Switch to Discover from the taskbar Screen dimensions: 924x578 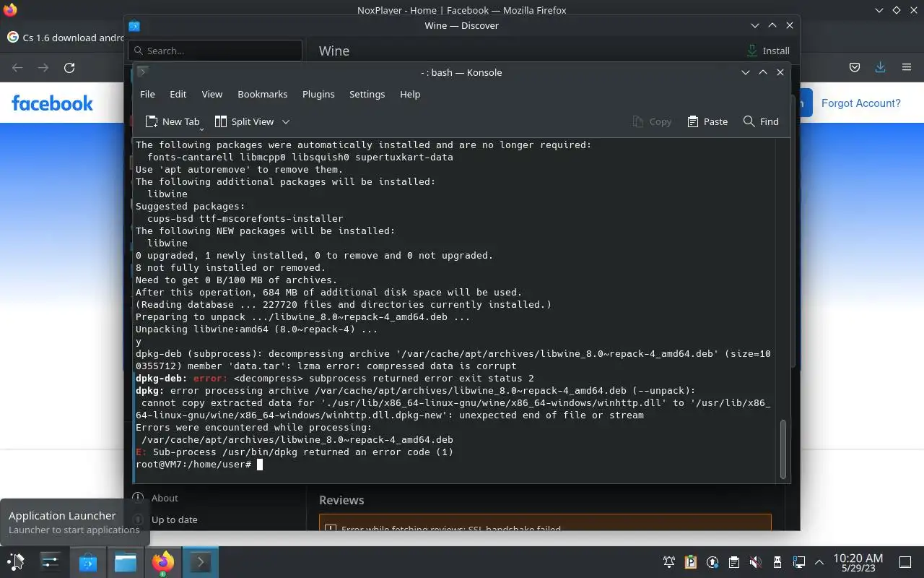point(88,562)
